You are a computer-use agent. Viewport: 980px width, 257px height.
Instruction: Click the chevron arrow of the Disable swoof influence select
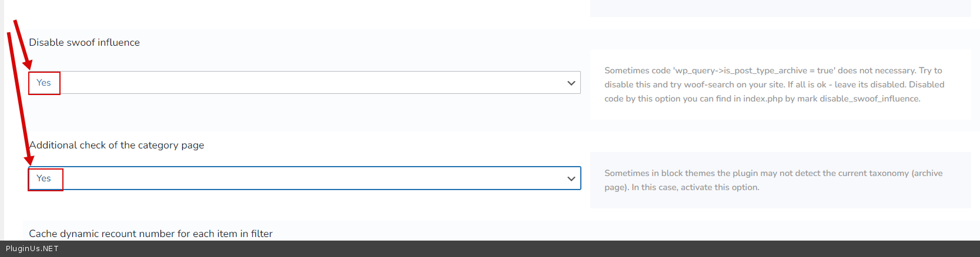click(x=571, y=83)
